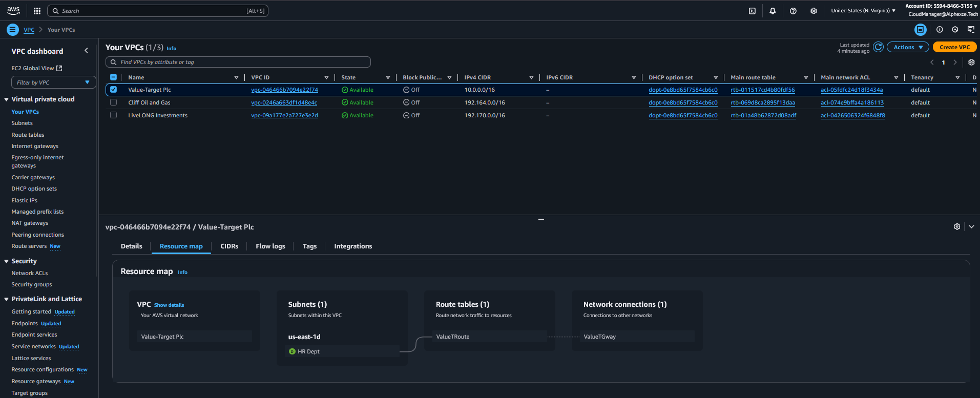This screenshot has width=980, height=398.
Task: Select the Resource map tab
Action: click(181, 246)
